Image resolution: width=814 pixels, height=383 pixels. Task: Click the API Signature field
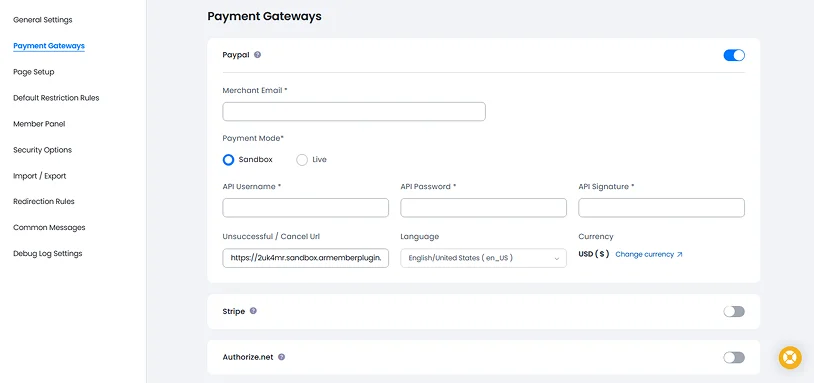point(661,208)
